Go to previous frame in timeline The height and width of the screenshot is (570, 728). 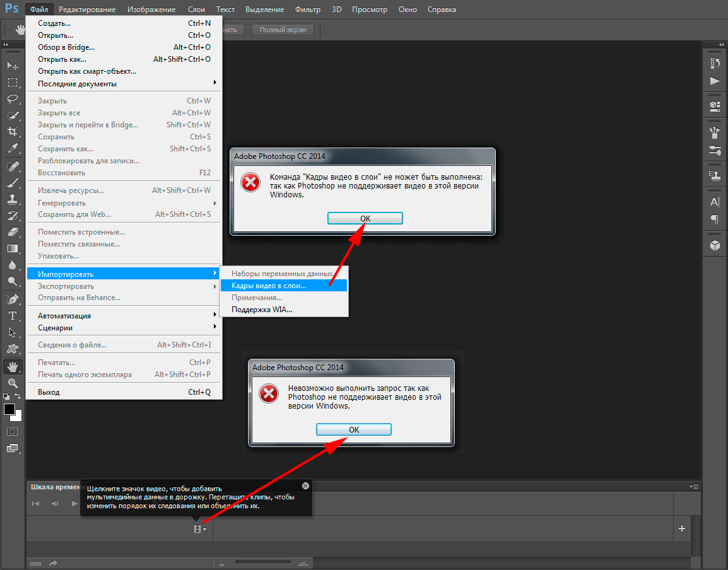pyautogui.click(x=55, y=503)
